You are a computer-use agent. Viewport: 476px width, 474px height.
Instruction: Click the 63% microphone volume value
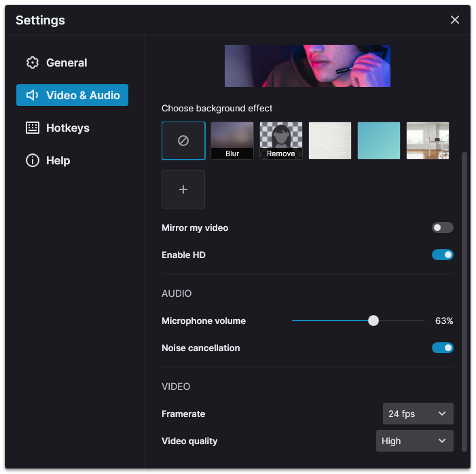pos(444,321)
